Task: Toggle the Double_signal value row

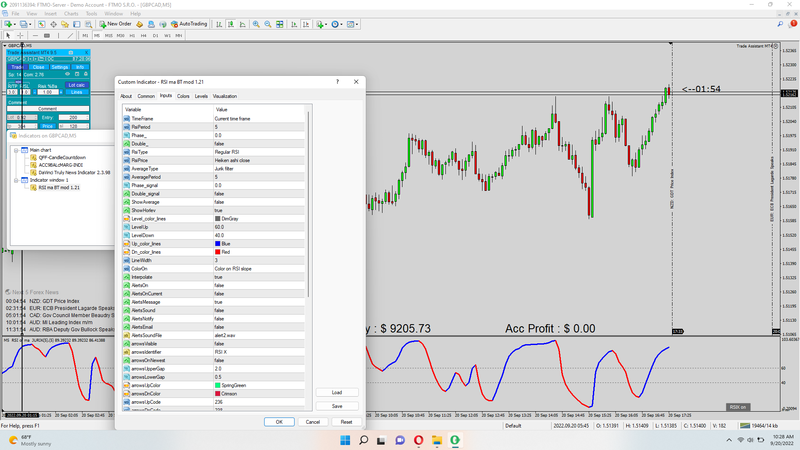Action: pyautogui.click(x=219, y=193)
